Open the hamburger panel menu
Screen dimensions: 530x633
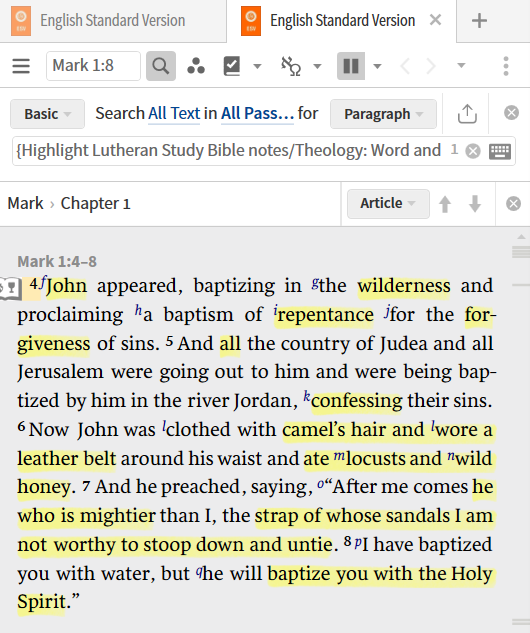(21, 66)
